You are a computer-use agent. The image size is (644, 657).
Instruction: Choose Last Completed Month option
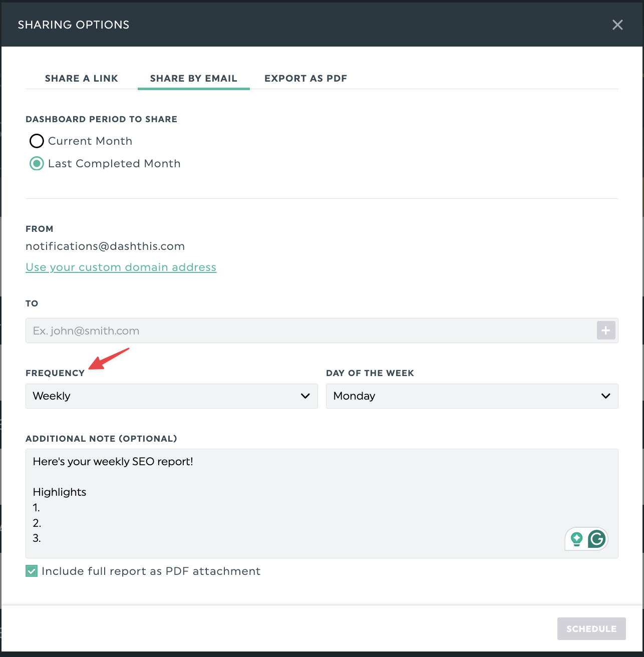37,164
